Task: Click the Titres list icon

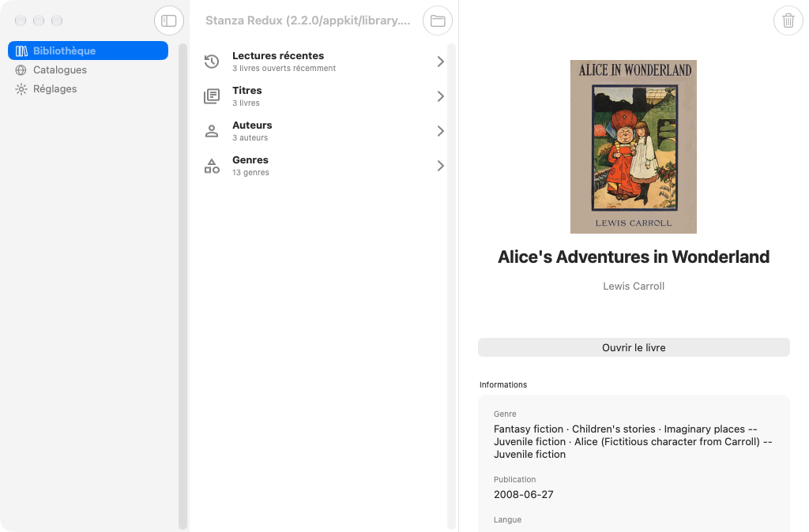Action: [x=212, y=96]
